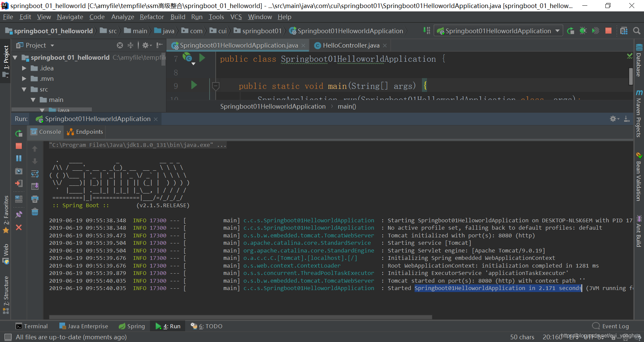Collapse the main folder in tree
The image size is (644, 342).
click(x=33, y=100)
